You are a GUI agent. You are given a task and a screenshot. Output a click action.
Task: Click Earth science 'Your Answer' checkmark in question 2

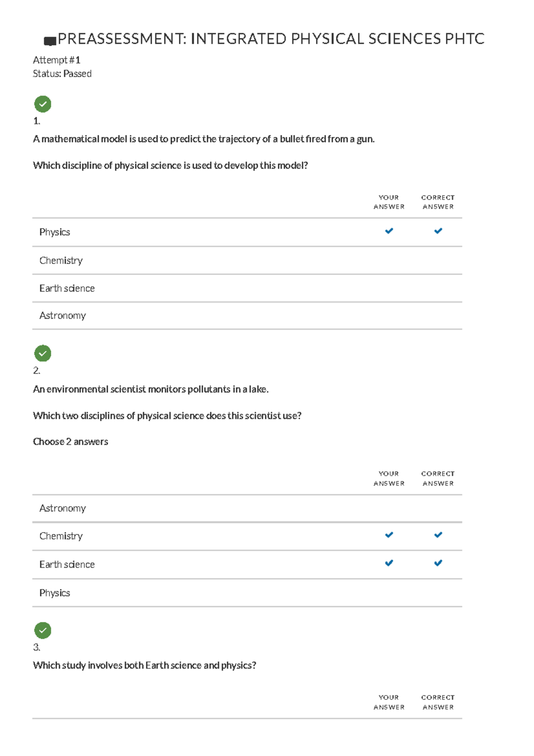pyautogui.click(x=389, y=563)
